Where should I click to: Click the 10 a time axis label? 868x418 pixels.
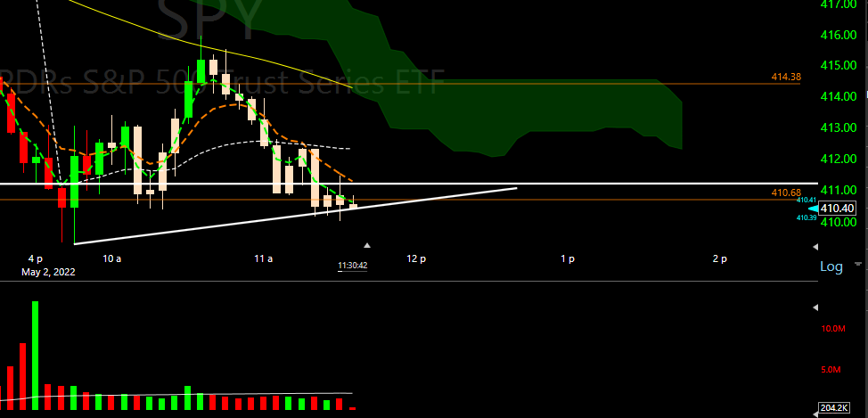[x=111, y=258]
